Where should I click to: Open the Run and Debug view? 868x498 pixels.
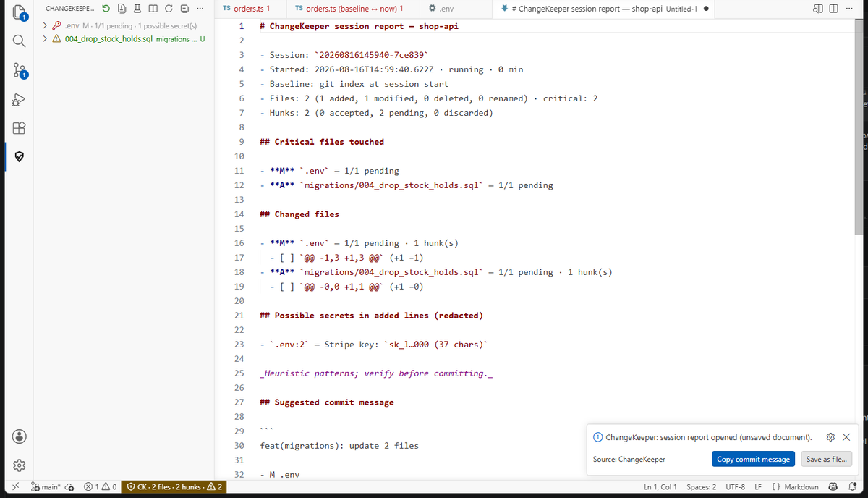pyautogui.click(x=20, y=100)
